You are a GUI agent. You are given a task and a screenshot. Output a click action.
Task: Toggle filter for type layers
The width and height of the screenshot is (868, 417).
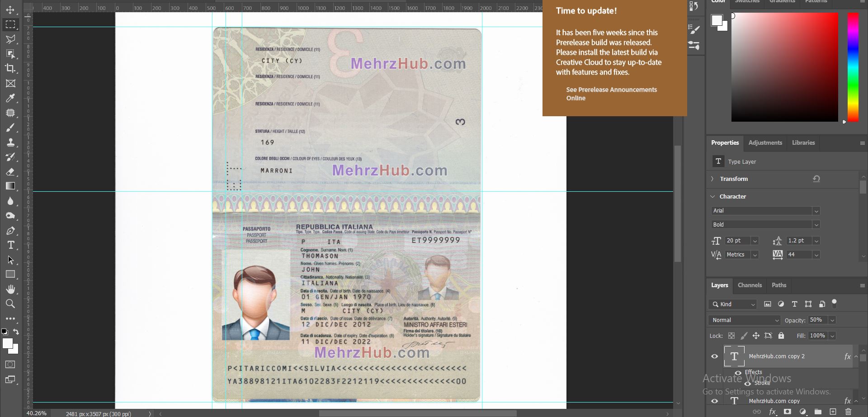pyautogui.click(x=794, y=304)
